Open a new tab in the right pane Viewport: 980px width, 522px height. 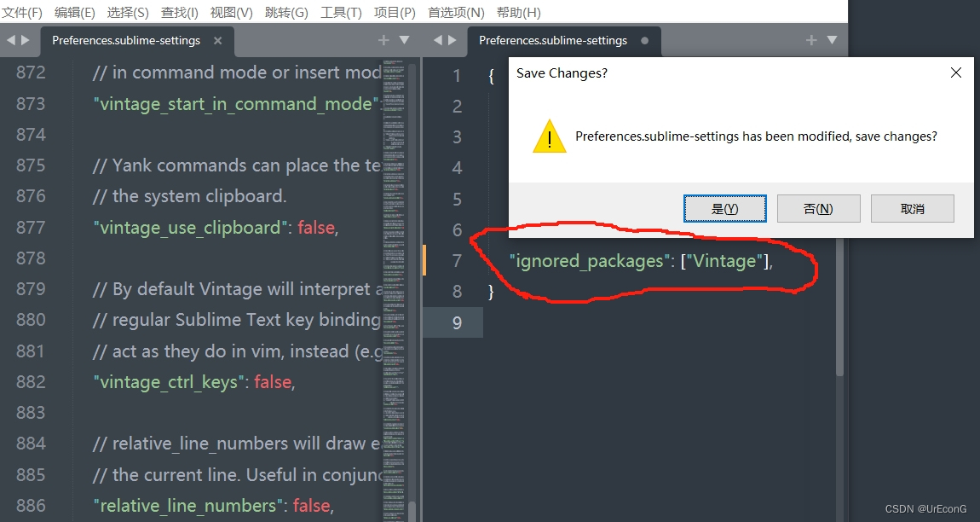pos(810,39)
